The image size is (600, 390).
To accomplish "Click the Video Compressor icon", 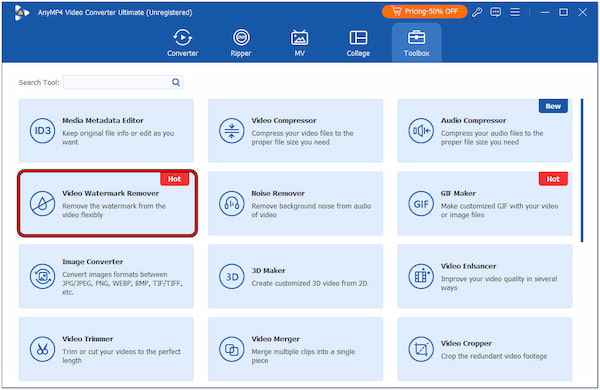I will [x=232, y=131].
